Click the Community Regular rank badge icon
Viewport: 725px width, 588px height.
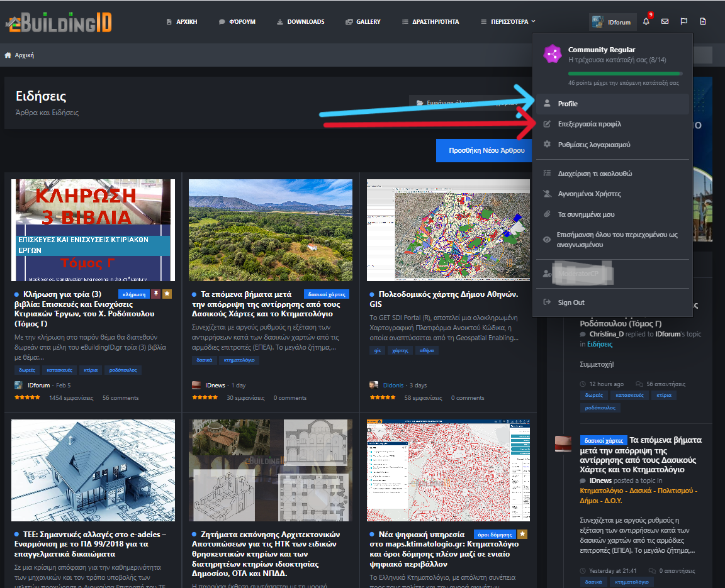[553, 54]
